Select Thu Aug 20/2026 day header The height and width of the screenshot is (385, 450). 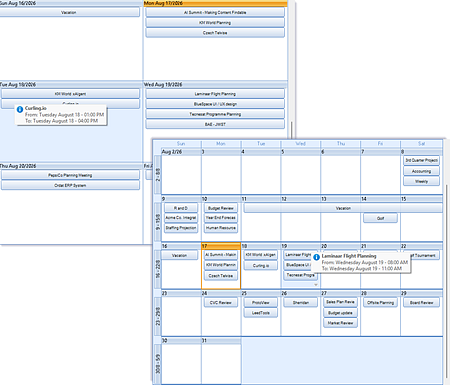click(x=71, y=166)
